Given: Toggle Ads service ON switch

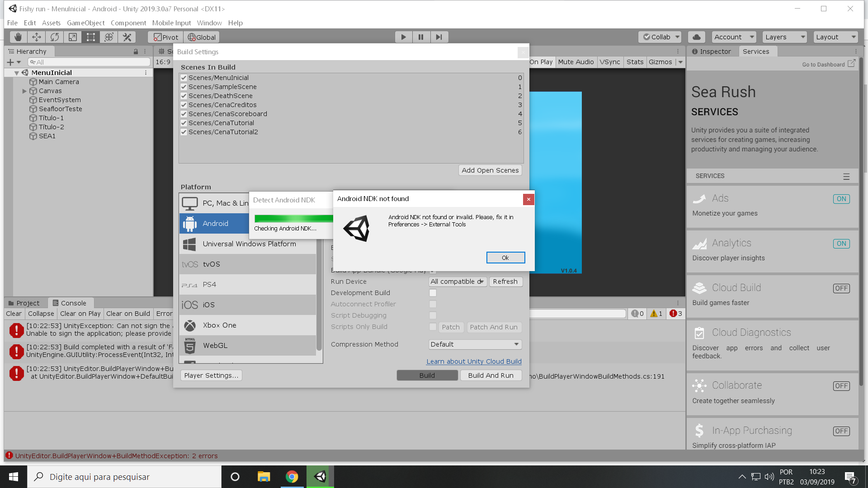Looking at the screenshot, I should [841, 199].
